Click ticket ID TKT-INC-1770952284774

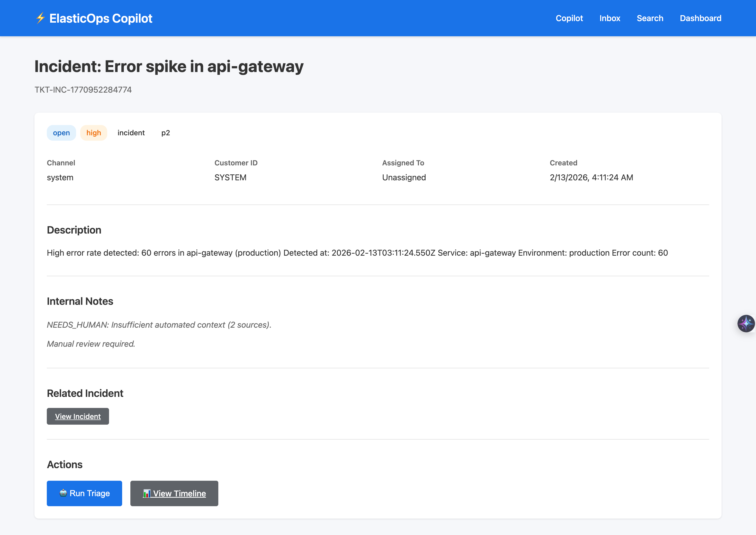[83, 90]
